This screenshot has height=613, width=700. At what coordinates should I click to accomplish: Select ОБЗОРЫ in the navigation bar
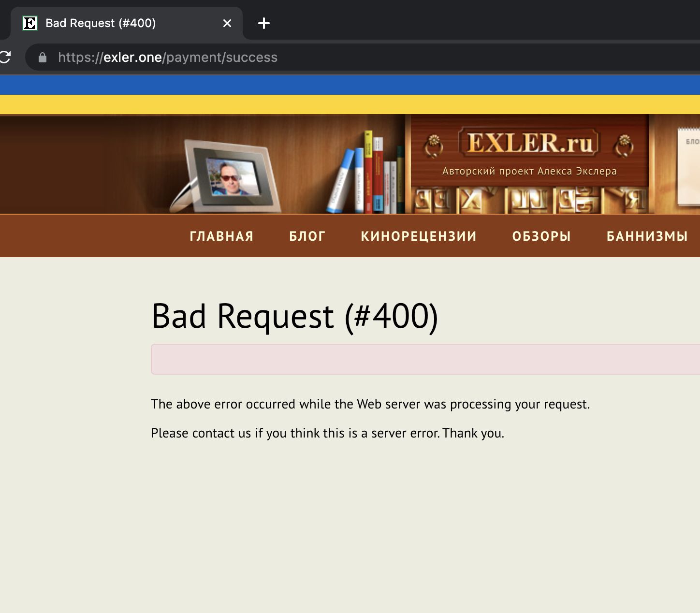(x=541, y=236)
